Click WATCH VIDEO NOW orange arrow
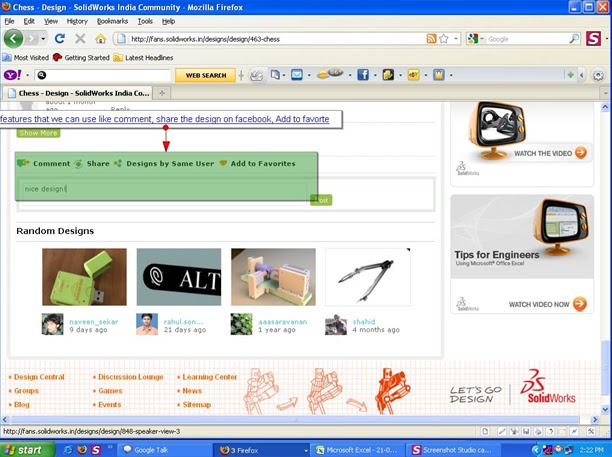This screenshot has width=612, height=457. click(x=580, y=304)
